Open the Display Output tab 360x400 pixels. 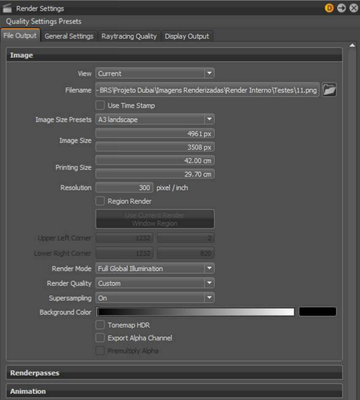pos(187,36)
